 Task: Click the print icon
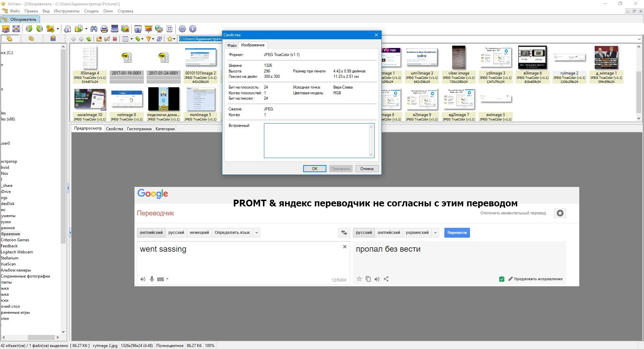click(104, 29)
